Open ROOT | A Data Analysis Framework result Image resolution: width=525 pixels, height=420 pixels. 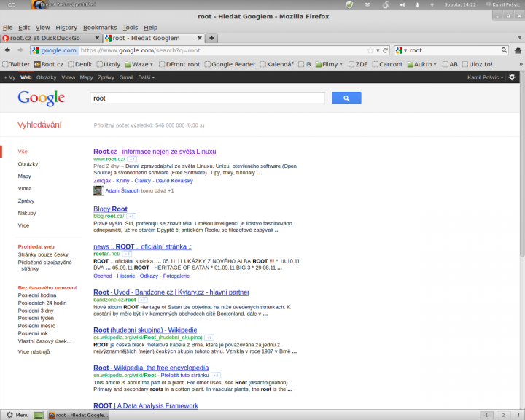[x=146, y=406]
